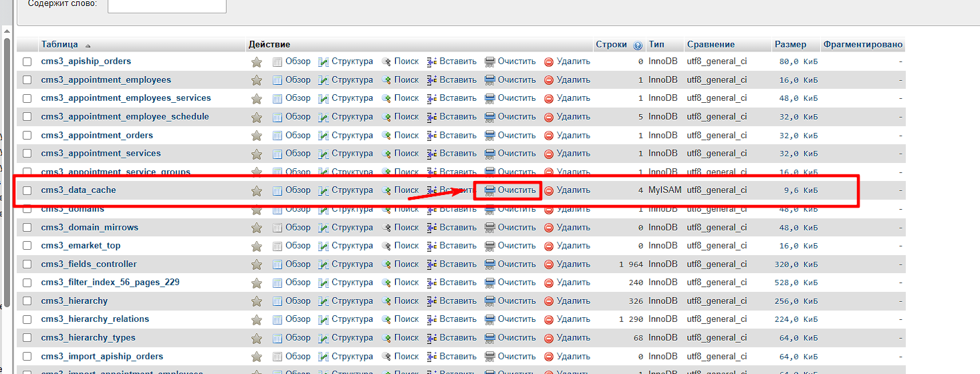Open cms3_filter_index_56_pages_229 table link
This screenshot has height=374, width=980.
coord(110,283)
